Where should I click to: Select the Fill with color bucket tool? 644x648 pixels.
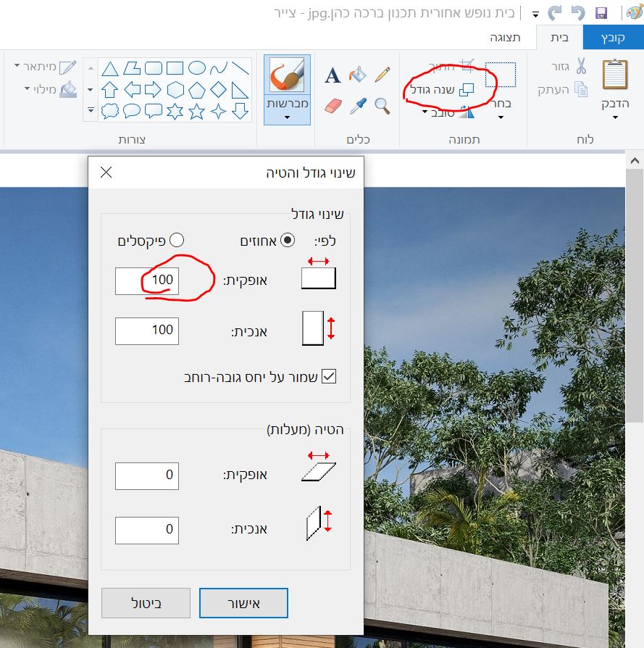(x=358, y=75)
